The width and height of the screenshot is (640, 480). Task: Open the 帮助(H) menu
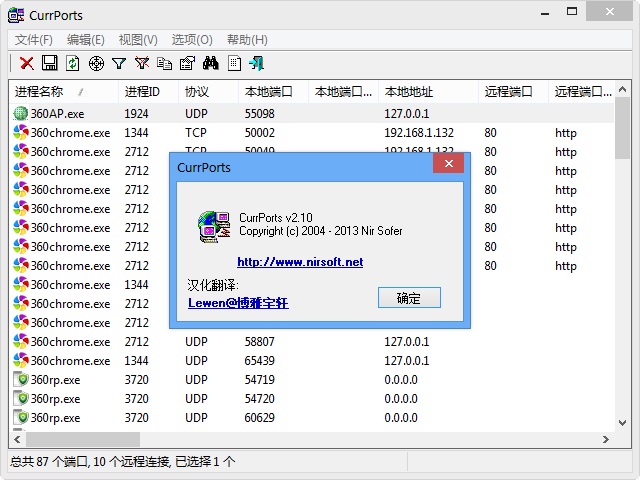(247, 40)
